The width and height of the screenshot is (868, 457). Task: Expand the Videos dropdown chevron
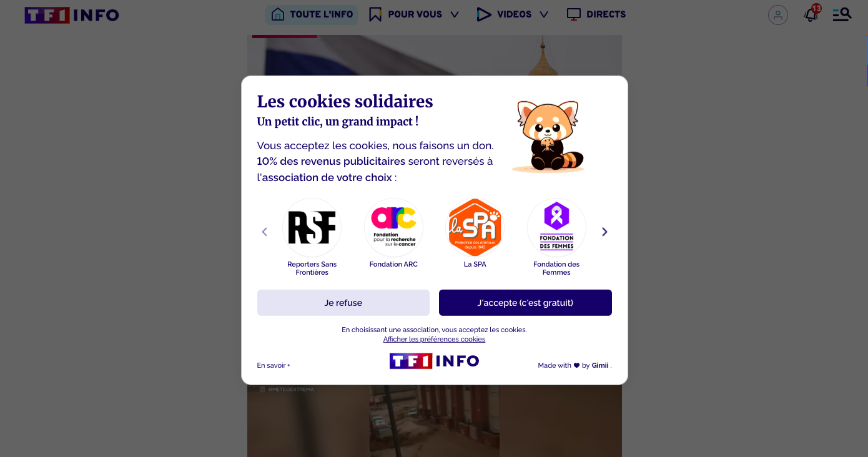[x=544, y=14]
